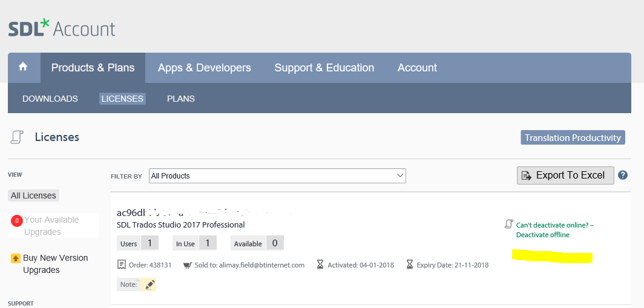
Task: Click the Sold to email address
Action: click(261, 265)
